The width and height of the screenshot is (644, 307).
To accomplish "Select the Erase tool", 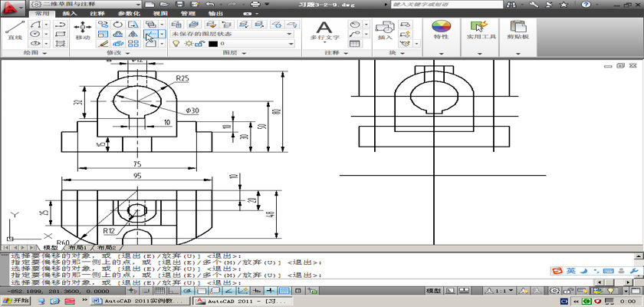I will pyautogui.click(x=103, y=43).
